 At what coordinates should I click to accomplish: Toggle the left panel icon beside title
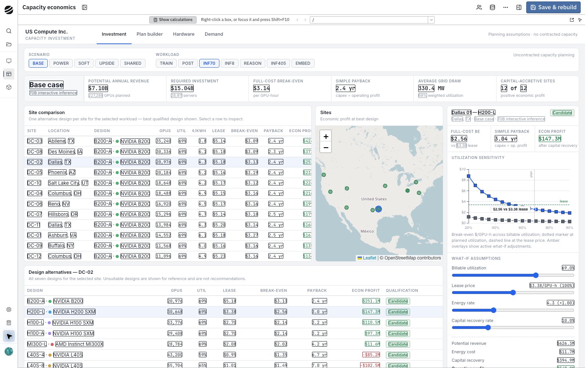[x=85, y=7]
